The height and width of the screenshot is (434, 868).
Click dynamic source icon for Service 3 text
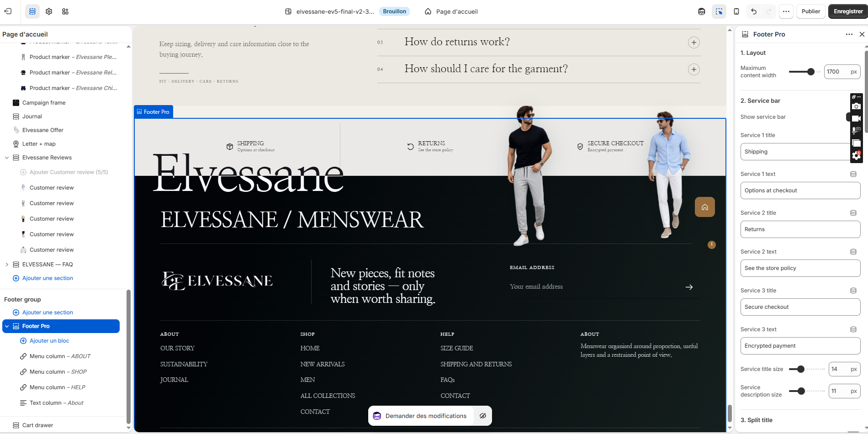(x=853, y=329)
